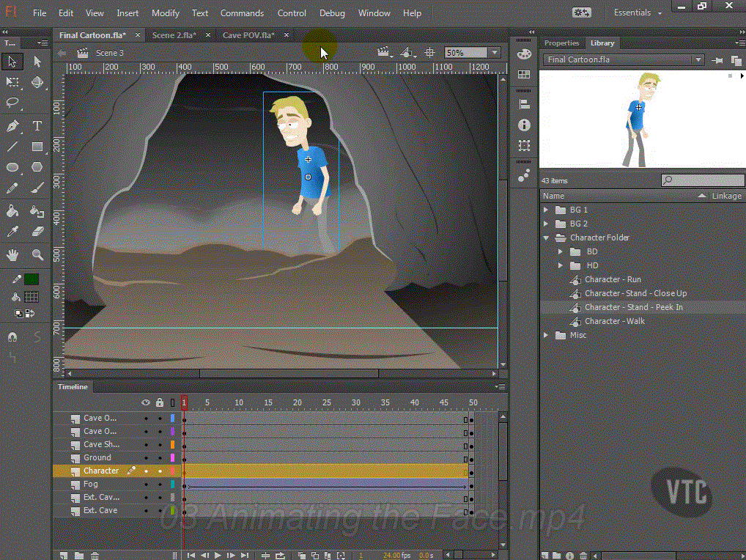Select the Pen tool
Image resolution: width=746 pixels, height=560 pixels.
coord(12,126)
